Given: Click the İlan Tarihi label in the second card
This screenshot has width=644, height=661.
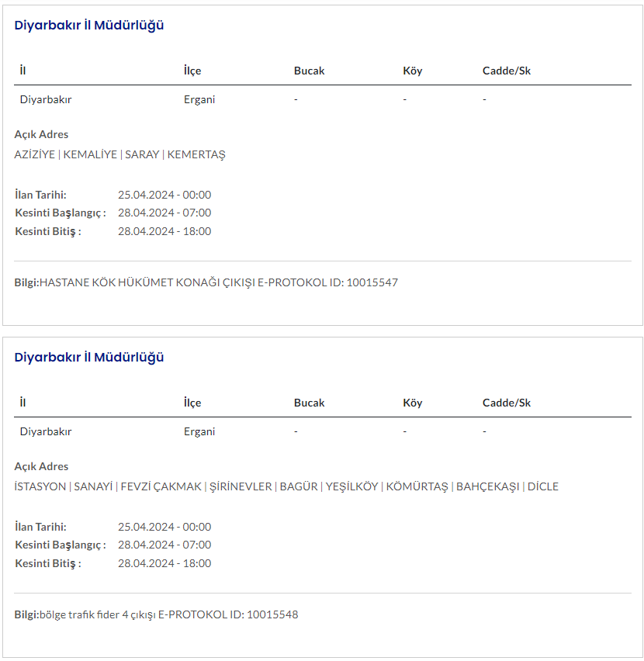Looking at the screenshot, I should click(40, 527).
